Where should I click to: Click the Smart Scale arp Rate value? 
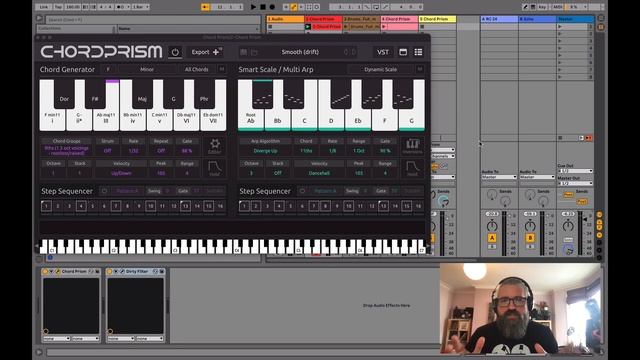333,151
